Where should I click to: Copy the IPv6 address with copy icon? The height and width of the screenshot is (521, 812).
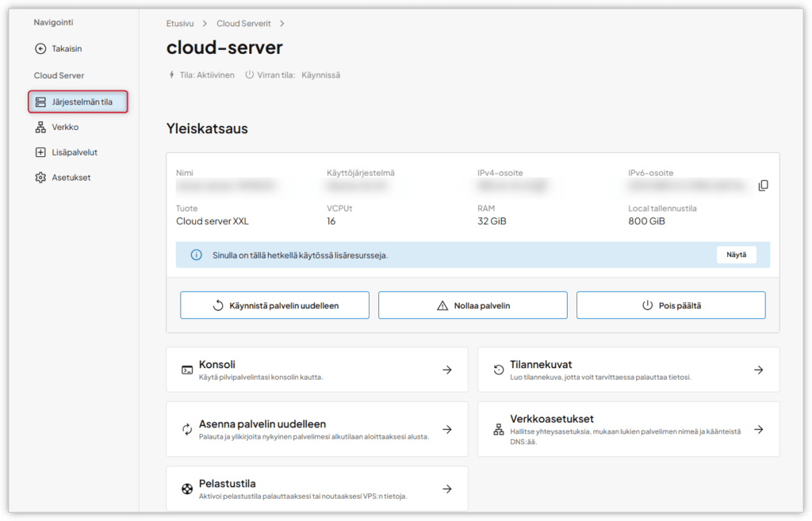763,186
